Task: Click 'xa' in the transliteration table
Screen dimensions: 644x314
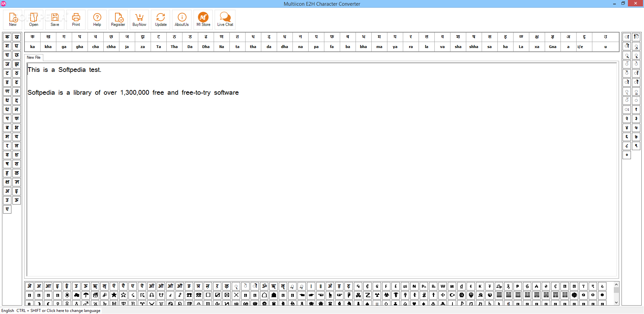Action: pyautogui.click(x=537, y=47)
